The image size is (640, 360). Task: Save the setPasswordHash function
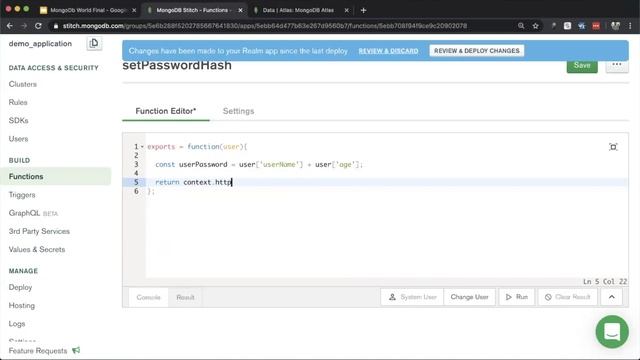tap(582, 65)
